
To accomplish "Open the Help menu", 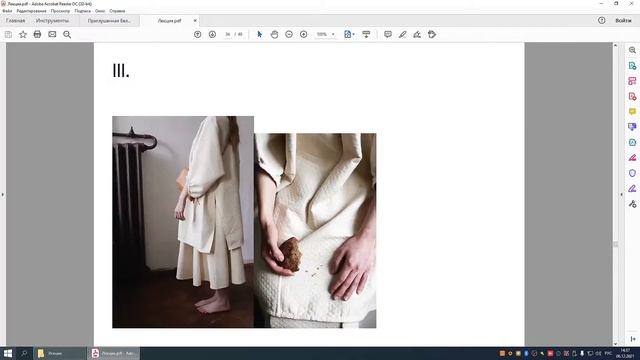I will [117, 11].
